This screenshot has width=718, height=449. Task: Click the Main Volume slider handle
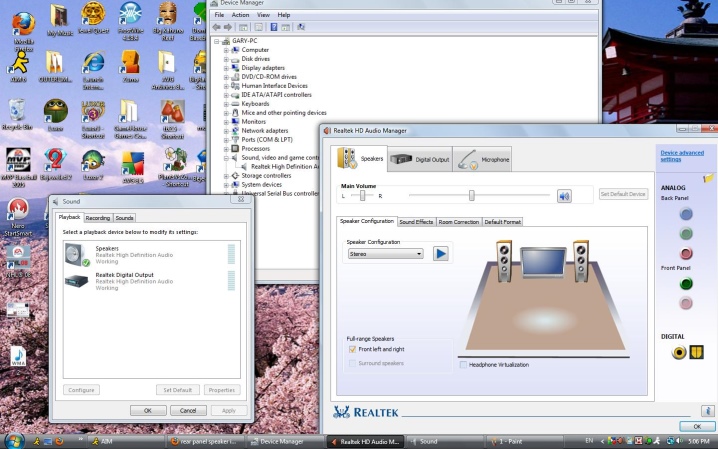tap(471, 196)
